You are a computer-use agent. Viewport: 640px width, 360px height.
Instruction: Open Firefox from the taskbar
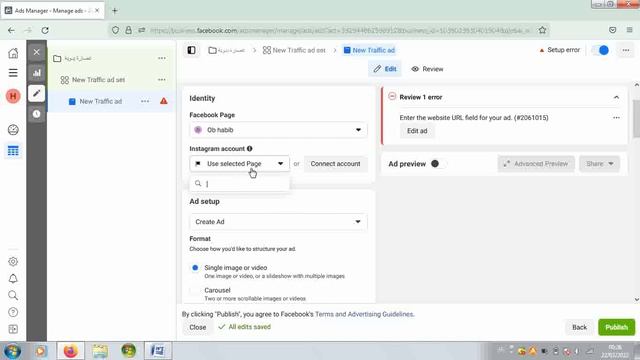[x=70, y=351]
